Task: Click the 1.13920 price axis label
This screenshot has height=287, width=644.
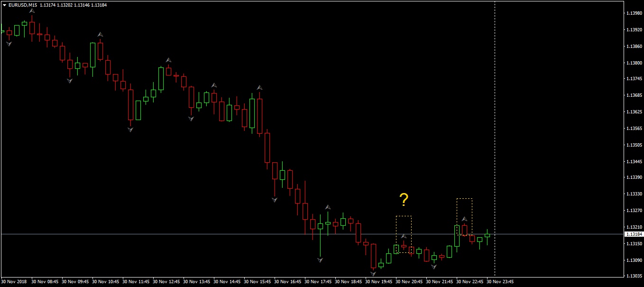Action: pos(634,30)
